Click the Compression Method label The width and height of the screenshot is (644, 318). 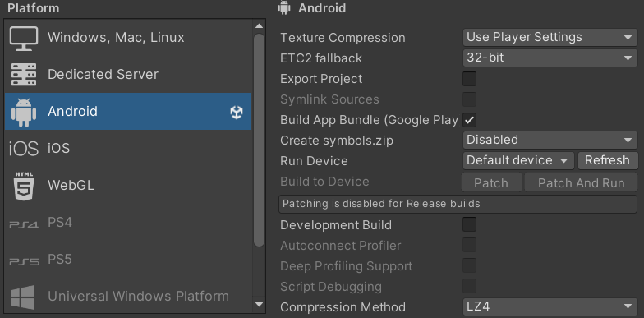[343, 307]
